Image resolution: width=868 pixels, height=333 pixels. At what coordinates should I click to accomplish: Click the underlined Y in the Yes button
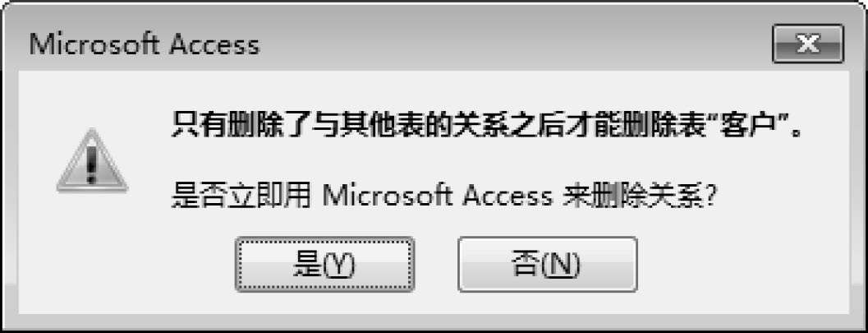(x=338, y=266)
